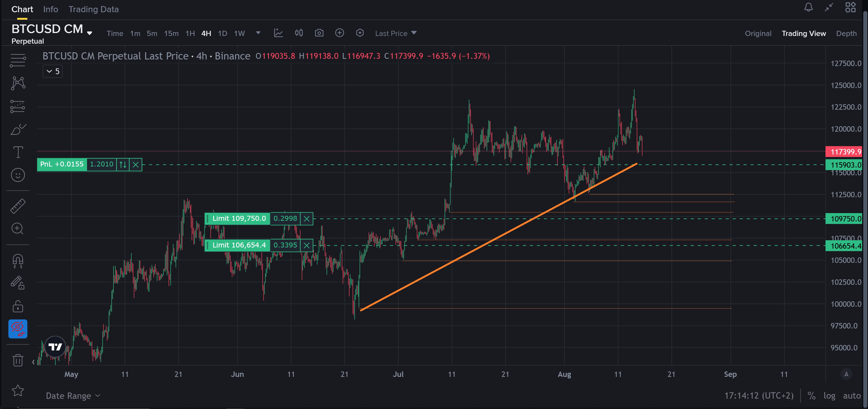Select the ruler measure tool
Image resolution: width=868 pixels, height=409 pixels.
point(18,206)
